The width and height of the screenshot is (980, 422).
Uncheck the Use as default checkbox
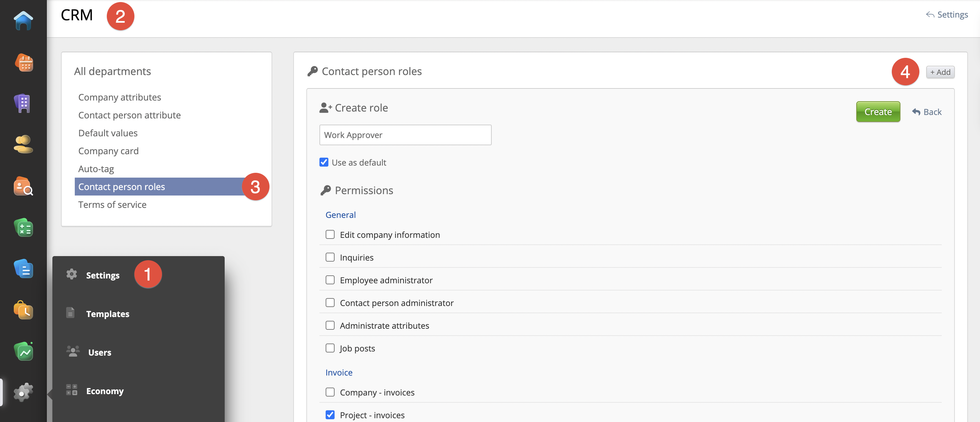(324, 162)
